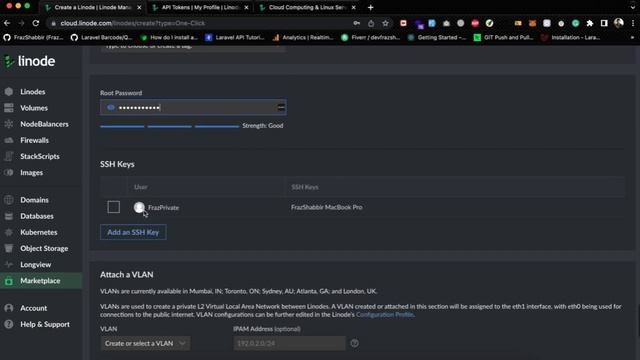
Task: Toggle the browser side panel icon
Action: coord(604,23)
